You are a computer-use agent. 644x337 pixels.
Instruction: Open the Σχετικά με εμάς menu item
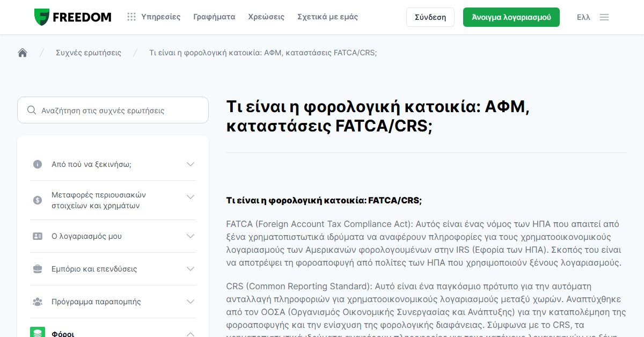(x=327, y=17)
